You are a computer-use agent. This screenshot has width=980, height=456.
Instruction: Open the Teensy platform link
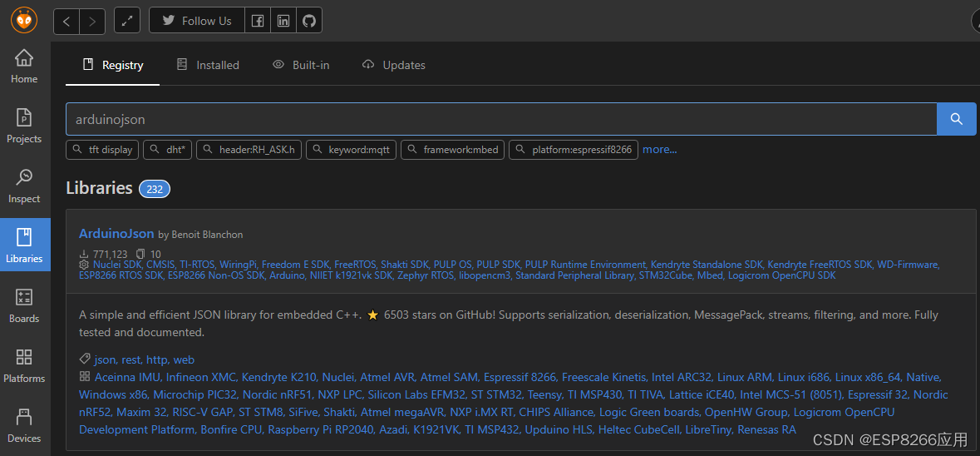pos(545,394)
